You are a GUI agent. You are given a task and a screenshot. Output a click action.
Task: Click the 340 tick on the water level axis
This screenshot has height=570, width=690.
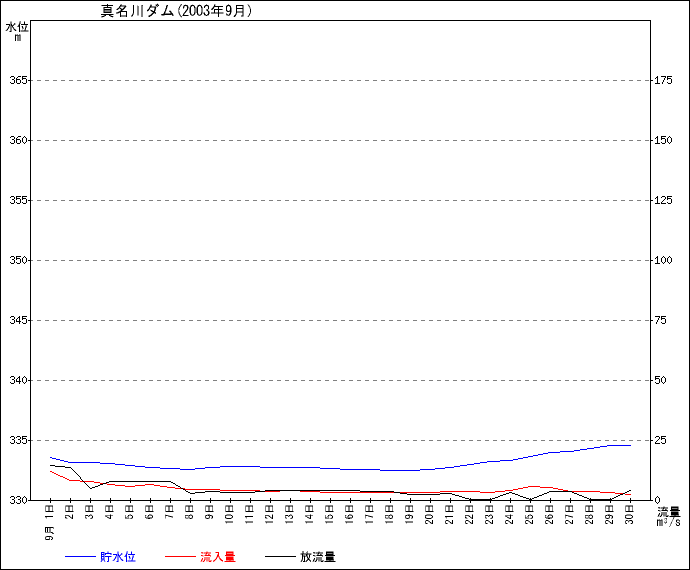pyautogui.click(x=19, y=380)
